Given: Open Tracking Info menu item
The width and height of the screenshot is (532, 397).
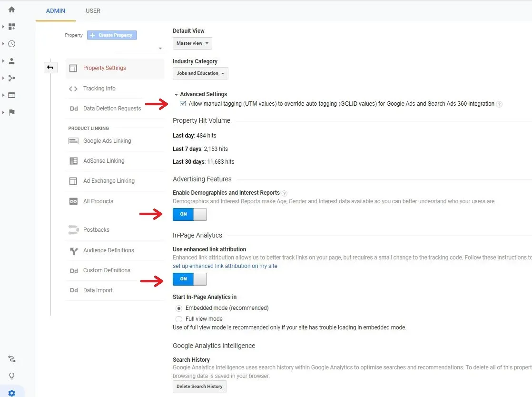Looking at the screenshot, I should (115, 89).
